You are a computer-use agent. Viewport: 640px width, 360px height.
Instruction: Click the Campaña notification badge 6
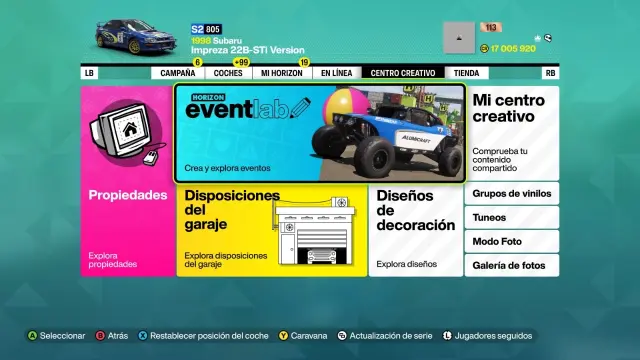point(198,62)
